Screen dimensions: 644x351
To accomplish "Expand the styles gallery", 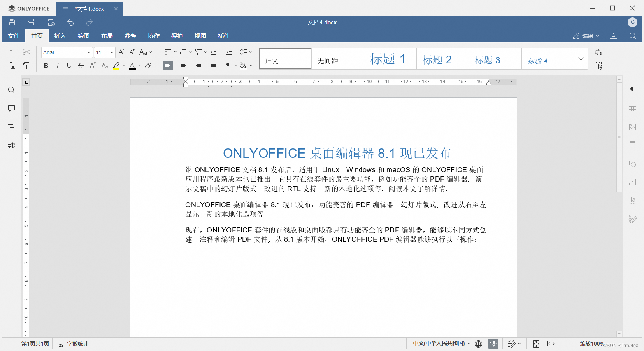I will tap(581, 59).
